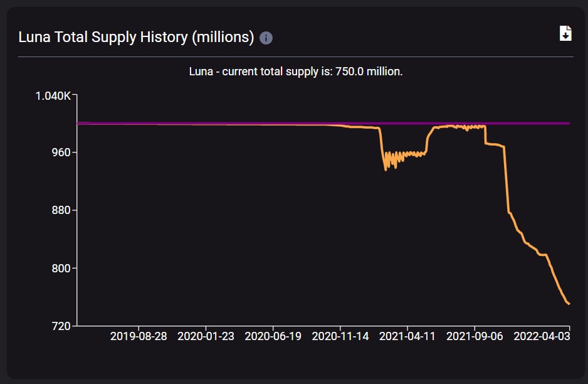This screenshot has width=588, height=384.
Task: Open the info icon beside the title
Action: tap(266, 38)
